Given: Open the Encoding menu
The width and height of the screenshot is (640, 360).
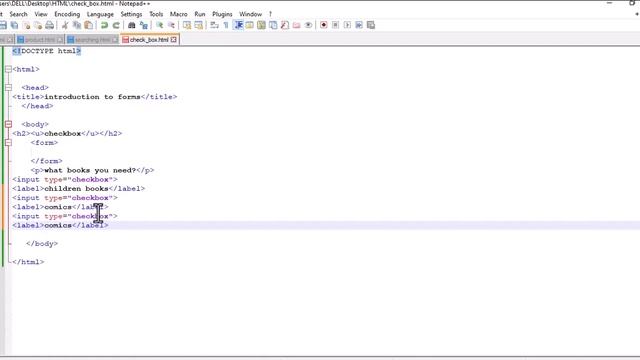Looking at the screenshot, I should [67, 14].
